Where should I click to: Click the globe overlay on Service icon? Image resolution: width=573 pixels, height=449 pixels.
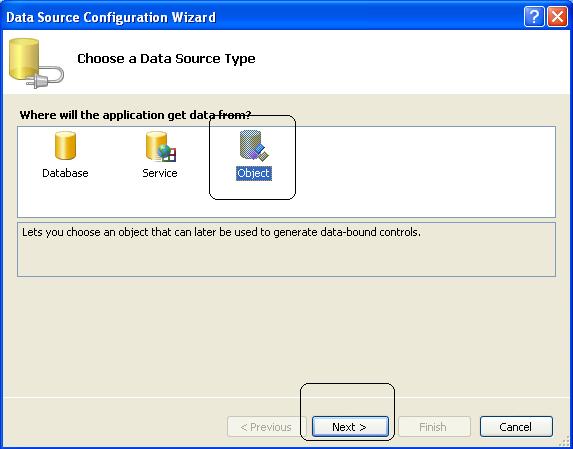pos(167,153)
